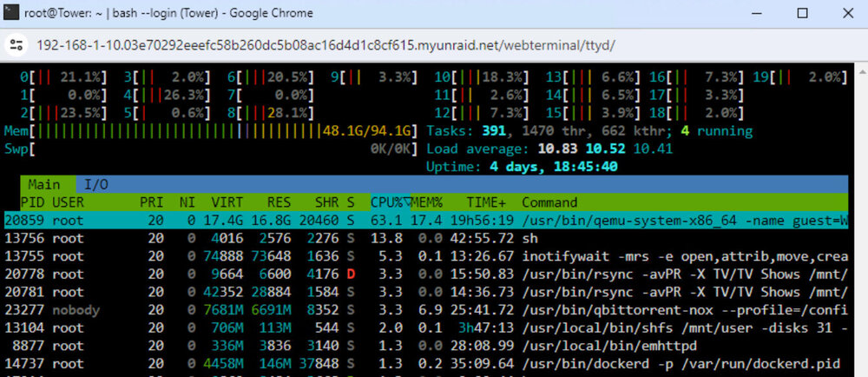Click the 63.1 CPU% value
This screenshot has height=377, width=868.
tap(387, 221)
